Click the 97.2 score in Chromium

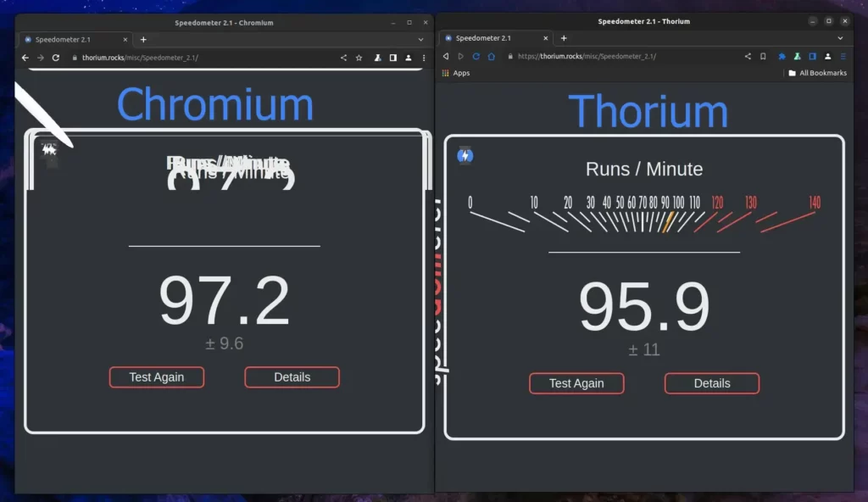pyautogui.click(x=224, y=300)
